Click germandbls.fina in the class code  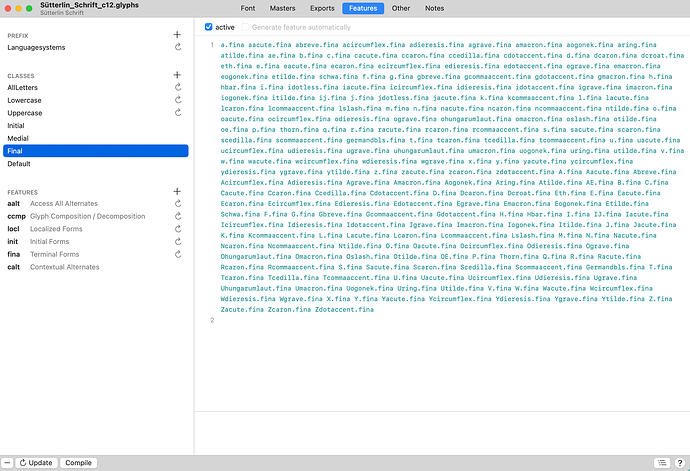click(376, 140)
